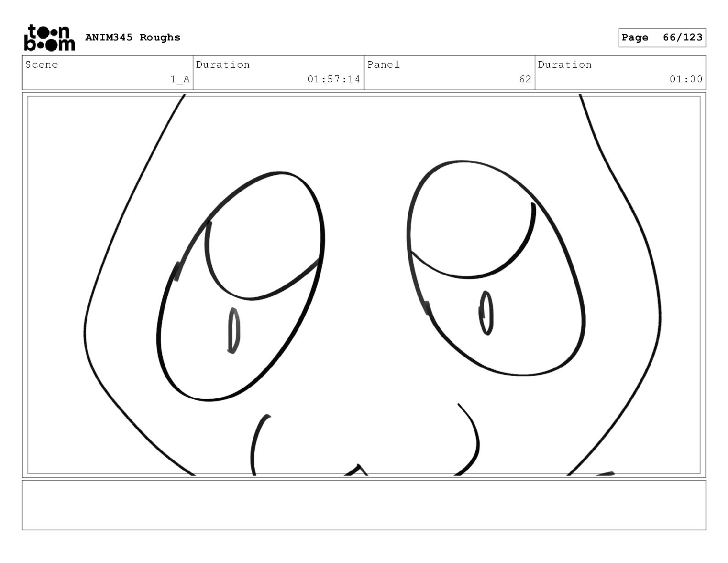
Task: Click the storyboard panel drawing
Action: click(x=364, y=285)
